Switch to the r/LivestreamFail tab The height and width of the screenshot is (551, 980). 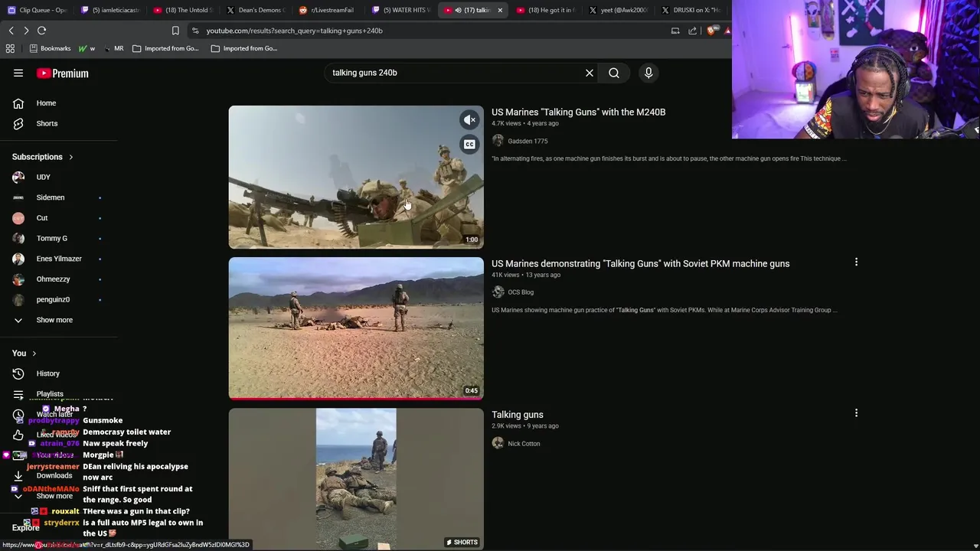[328, 10]
